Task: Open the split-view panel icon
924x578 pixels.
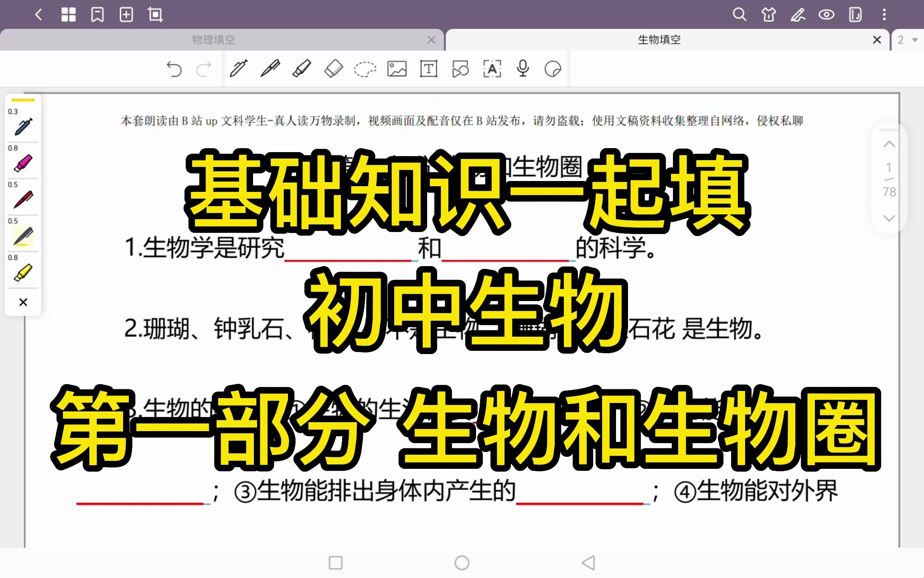Action: click(x=855, y=15)
